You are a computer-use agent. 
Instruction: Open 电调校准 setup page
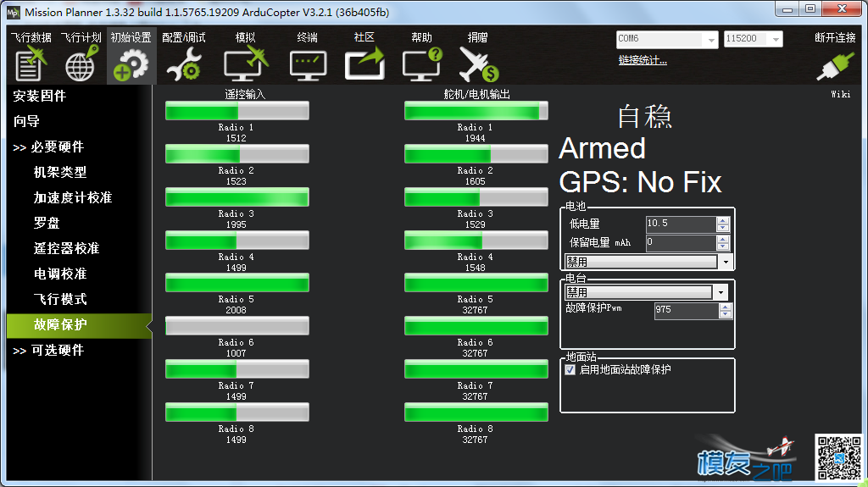pos(60,274)
